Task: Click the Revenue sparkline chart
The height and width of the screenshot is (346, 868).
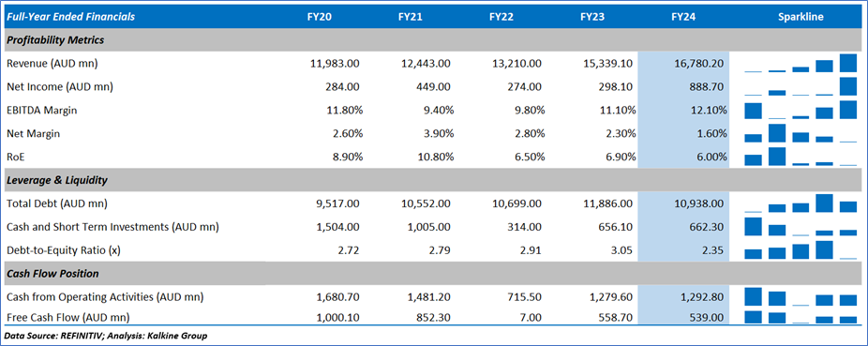Action: pos(801,63)
